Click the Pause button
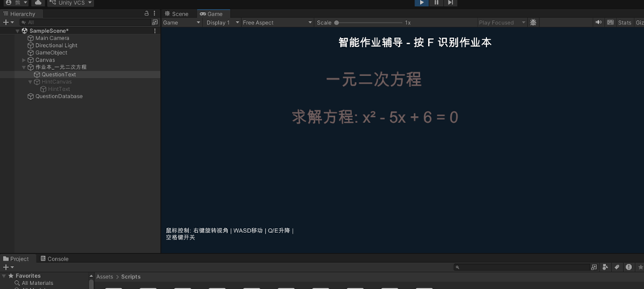The image size is (644, 289). coord(436,2)
